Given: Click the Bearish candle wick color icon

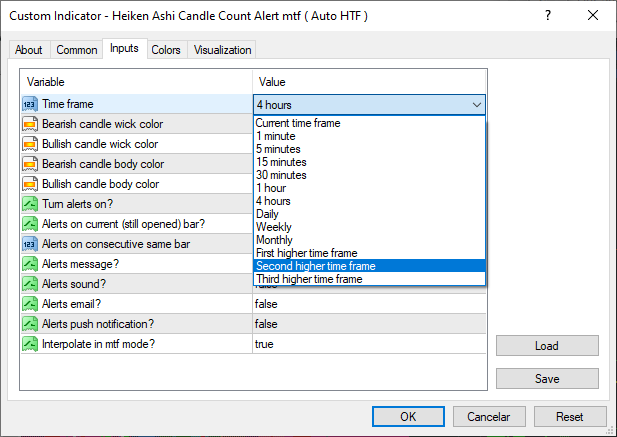Looking at the screenshot, I should click(x=29, y=124).
